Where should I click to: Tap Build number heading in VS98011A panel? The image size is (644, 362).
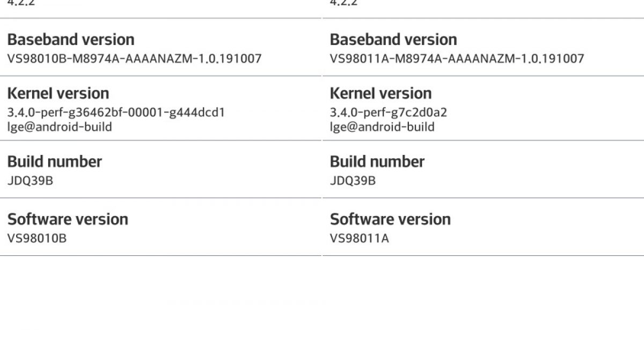(377, 162)
